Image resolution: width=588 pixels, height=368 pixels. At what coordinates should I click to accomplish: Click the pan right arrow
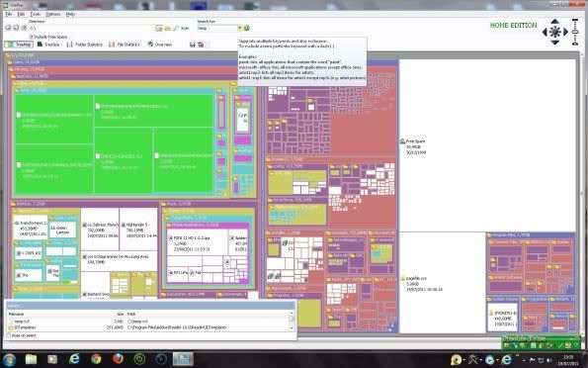[566, 33]
